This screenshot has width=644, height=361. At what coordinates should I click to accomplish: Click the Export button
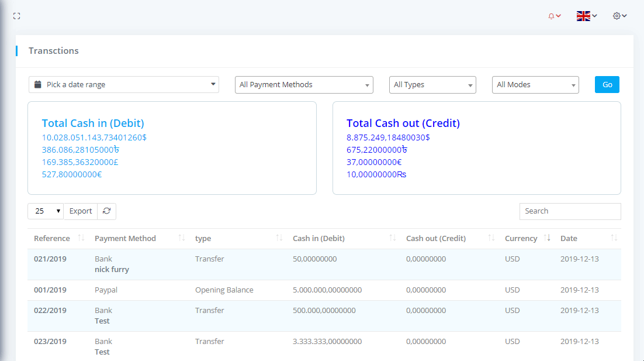[x=81, y=211]
